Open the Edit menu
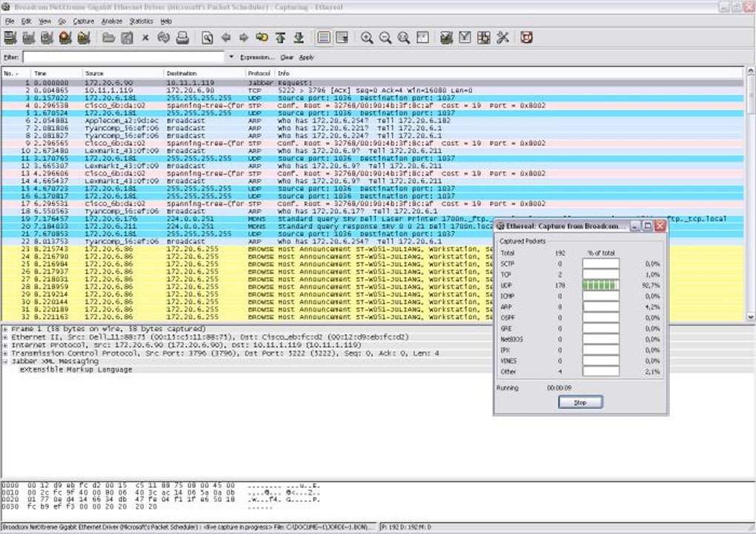 (27, 21)
